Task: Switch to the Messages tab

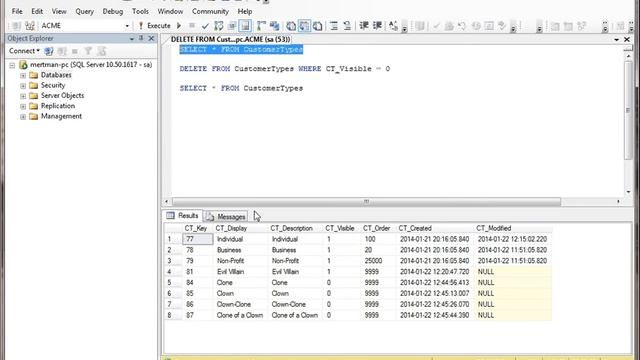Action: pyautogui.click(x=226, y=216)
